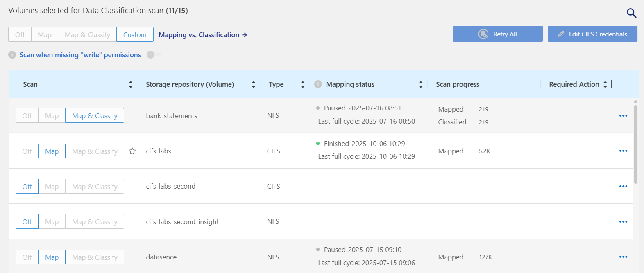Click the favorite star beside cifs_labs
The width and height of the screenshot is (644, 275).
click(132, 151)
